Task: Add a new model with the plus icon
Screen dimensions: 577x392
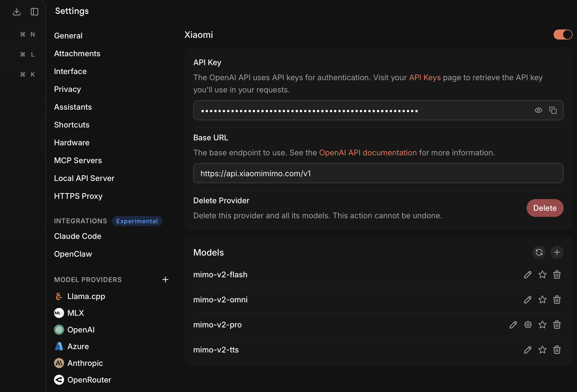Action: [557, 252]
